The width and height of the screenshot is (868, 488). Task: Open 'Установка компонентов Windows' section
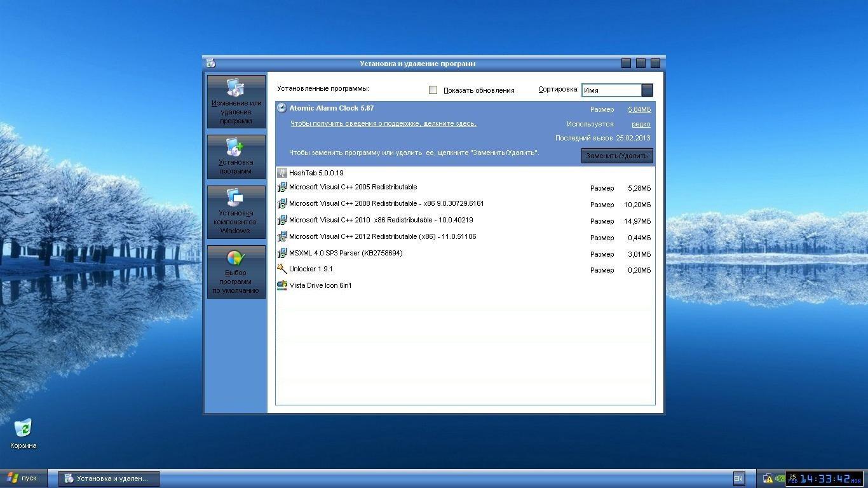(x=236, y=212)
